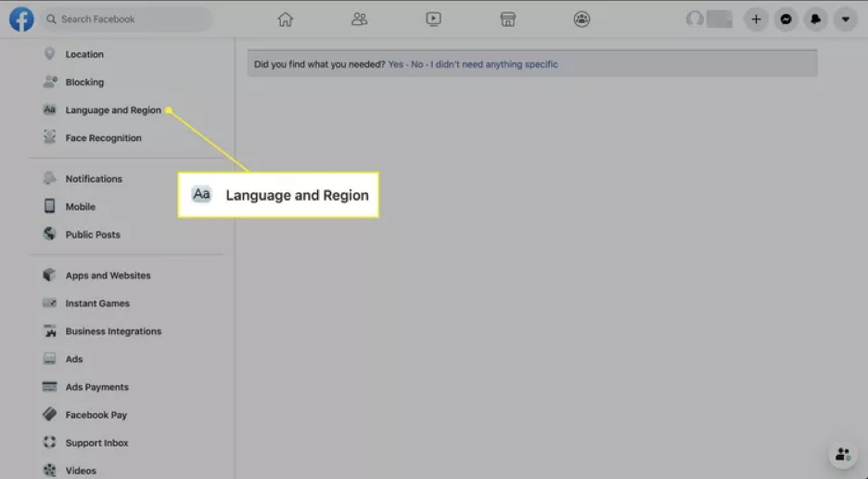The image size is (868, 479).
Task: Open the notifications bell
Action: [x=815, y=19]
